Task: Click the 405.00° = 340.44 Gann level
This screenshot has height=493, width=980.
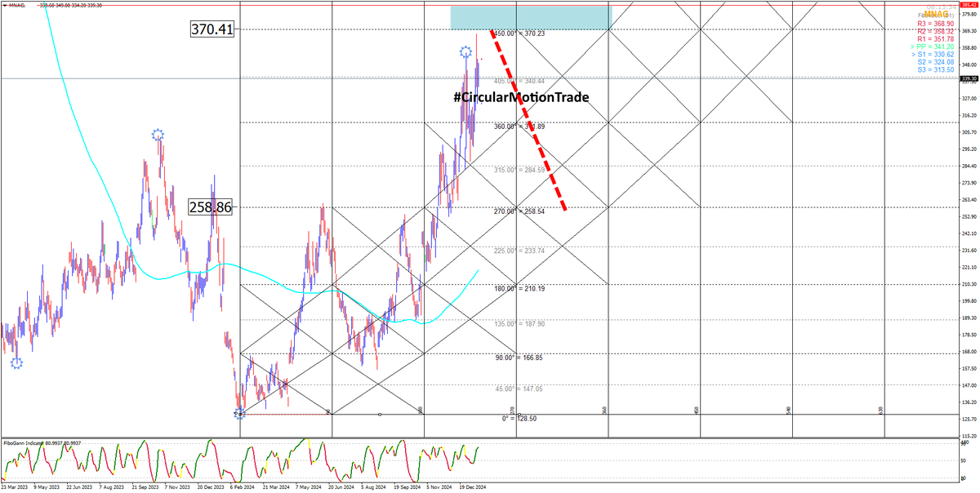Action: pyautogui.click(x=519, y=82)
